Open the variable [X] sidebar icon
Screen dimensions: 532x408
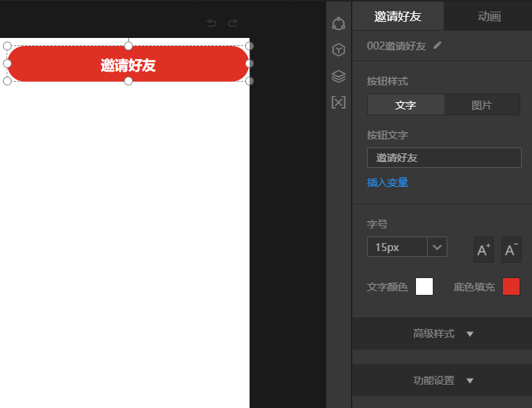point(339,102)
